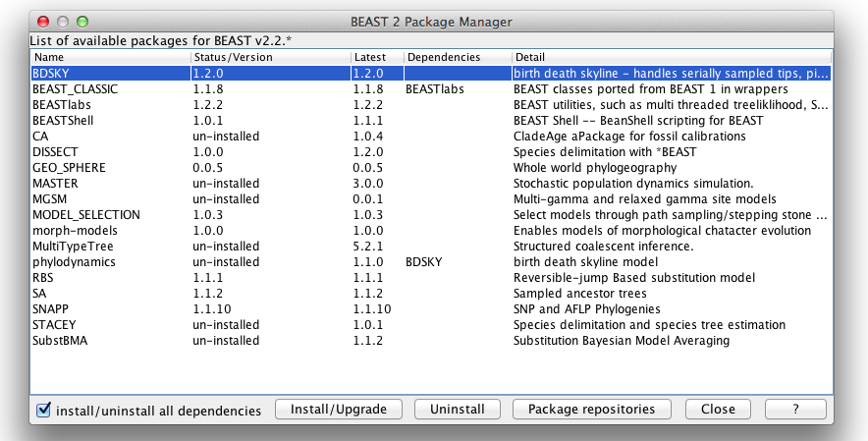Select the BDSKY package row
This screenshot has height=441, width=868.
click(x=431, y=73)
